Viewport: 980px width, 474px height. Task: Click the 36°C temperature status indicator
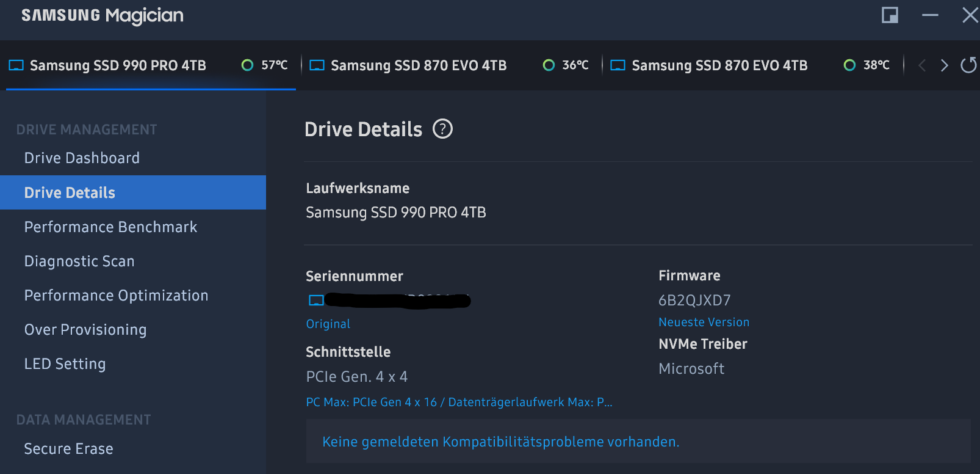click(x=566, y=65)
